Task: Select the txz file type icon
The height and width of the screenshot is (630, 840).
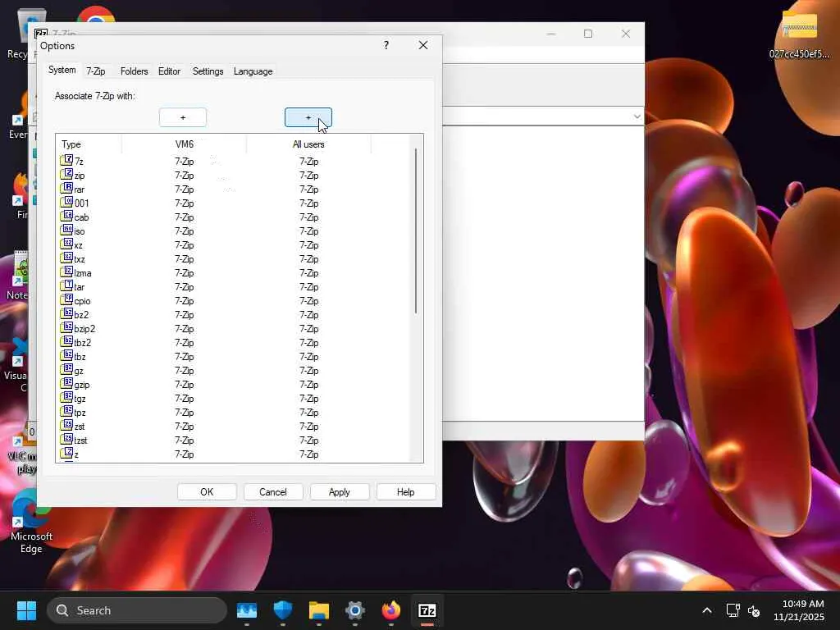Action: [66, 258]
